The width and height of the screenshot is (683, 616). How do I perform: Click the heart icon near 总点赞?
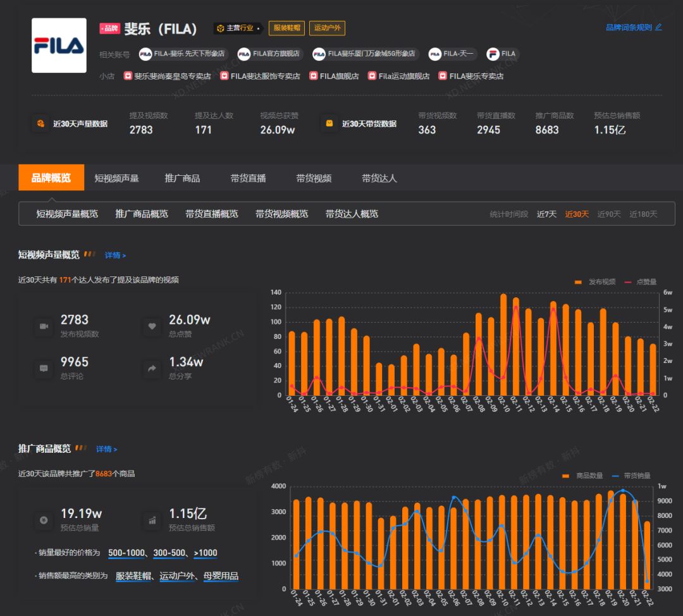152,326
